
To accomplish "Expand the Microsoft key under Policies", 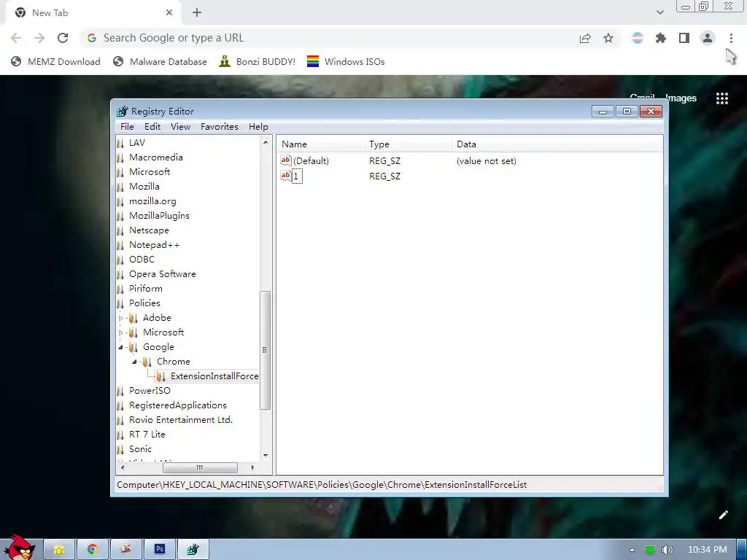I will click(120, 332).
